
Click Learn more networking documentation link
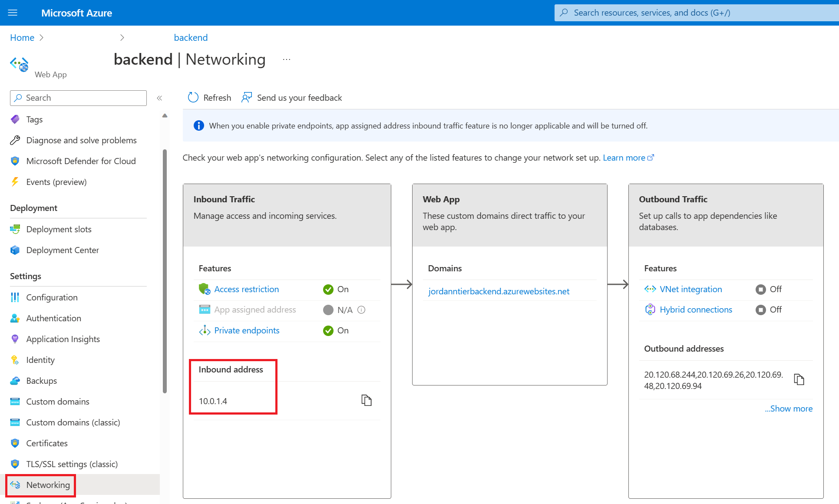[x=625, y=157]
